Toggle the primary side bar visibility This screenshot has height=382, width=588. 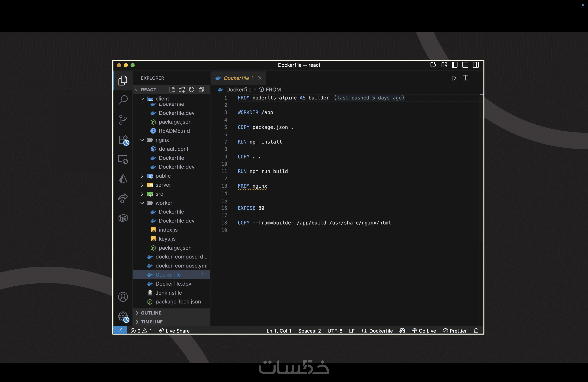click(455, 65)
